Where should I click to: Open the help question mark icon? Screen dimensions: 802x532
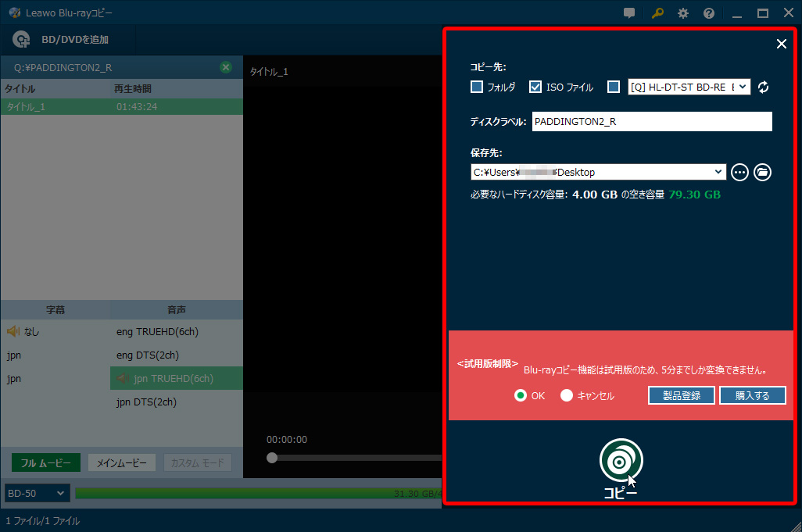(x=709, y=13)
